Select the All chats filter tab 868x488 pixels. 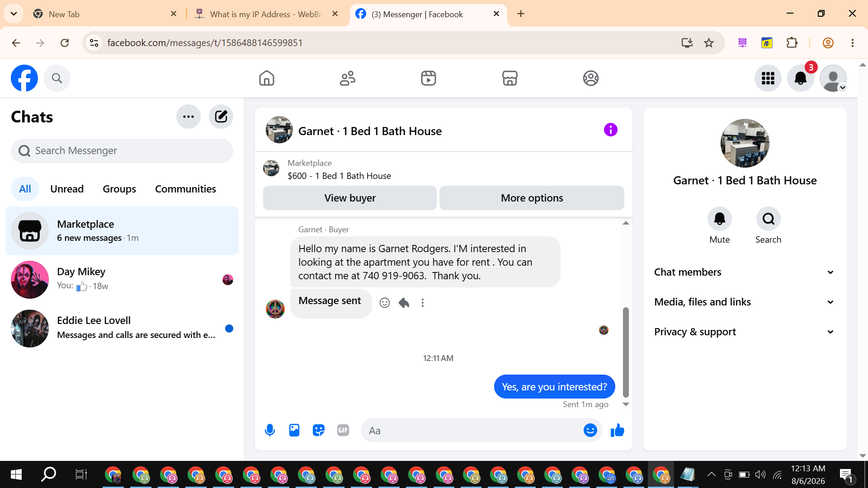click(x=25, y=189)
